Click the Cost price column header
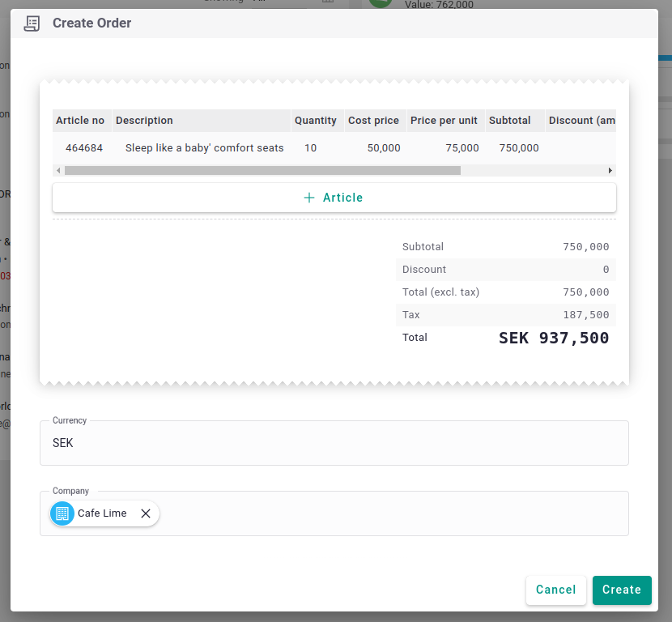672x622 pixels. point(373,121)
